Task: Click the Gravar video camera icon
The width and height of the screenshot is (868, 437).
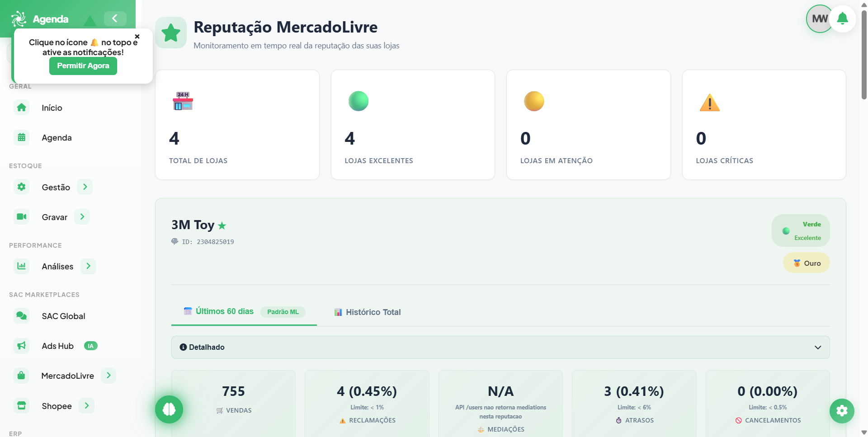Action: (x=21, y=217)
